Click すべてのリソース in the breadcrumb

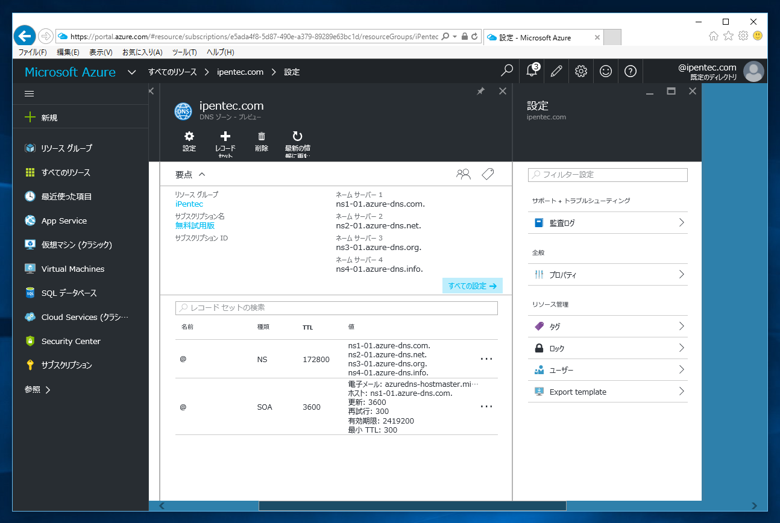pos(172,72)
